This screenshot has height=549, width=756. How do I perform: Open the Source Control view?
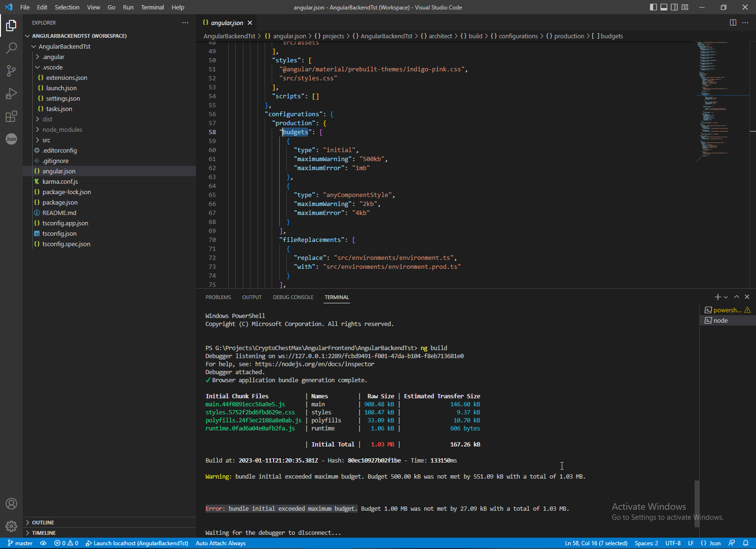11,71
